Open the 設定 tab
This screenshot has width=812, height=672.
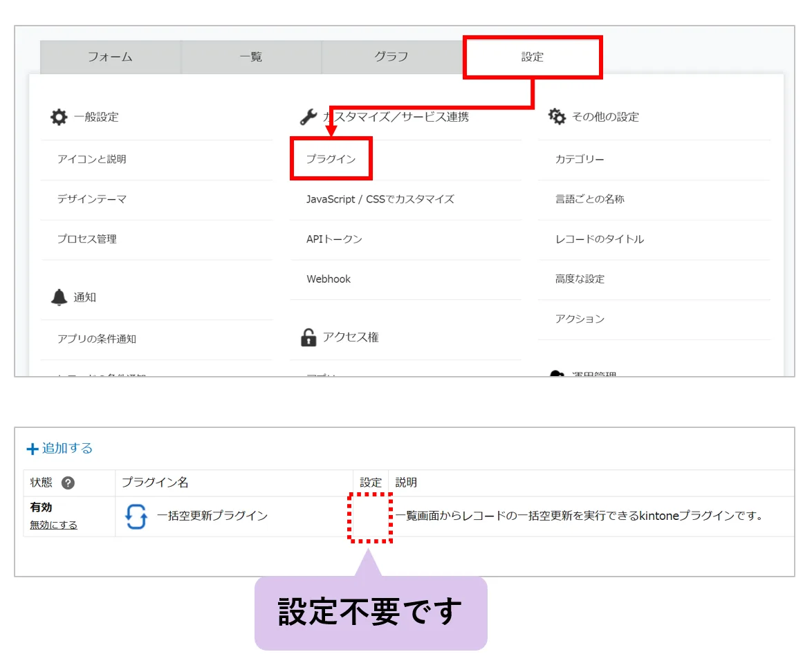[533, 57]
